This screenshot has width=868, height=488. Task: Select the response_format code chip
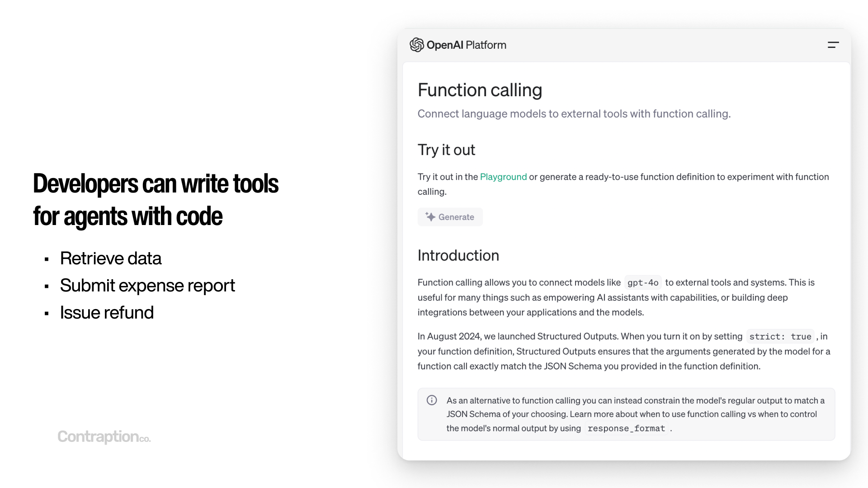click(626, 428)
